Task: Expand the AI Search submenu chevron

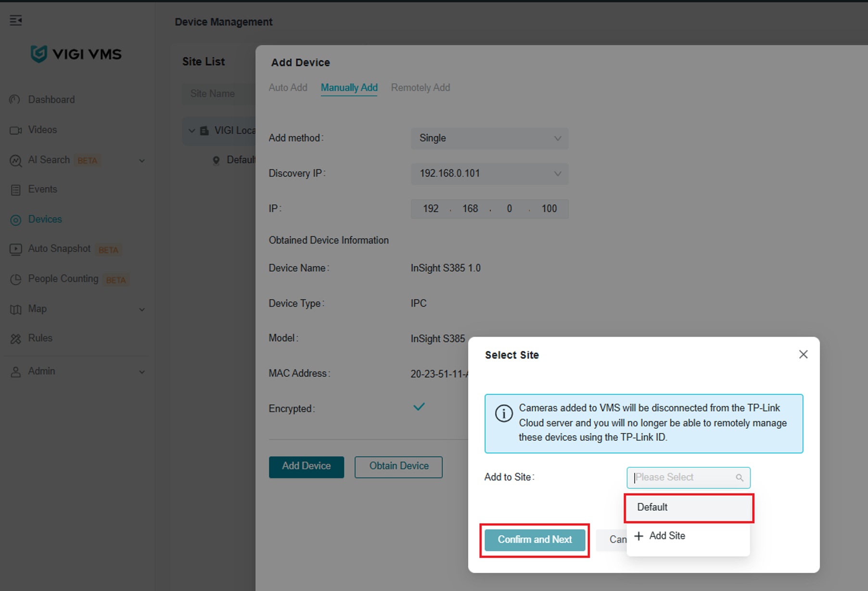Action: pos(142,161)
